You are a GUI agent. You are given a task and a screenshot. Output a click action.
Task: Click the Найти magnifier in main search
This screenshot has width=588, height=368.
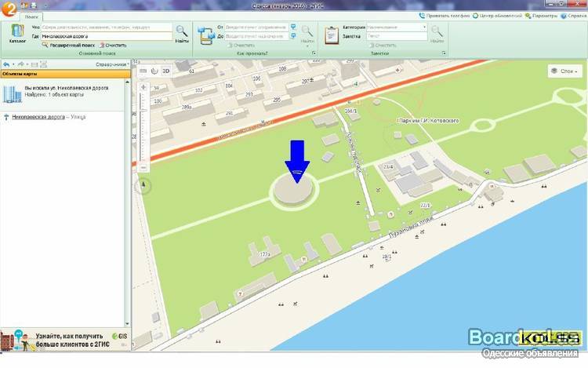click(x=182, y=32)
